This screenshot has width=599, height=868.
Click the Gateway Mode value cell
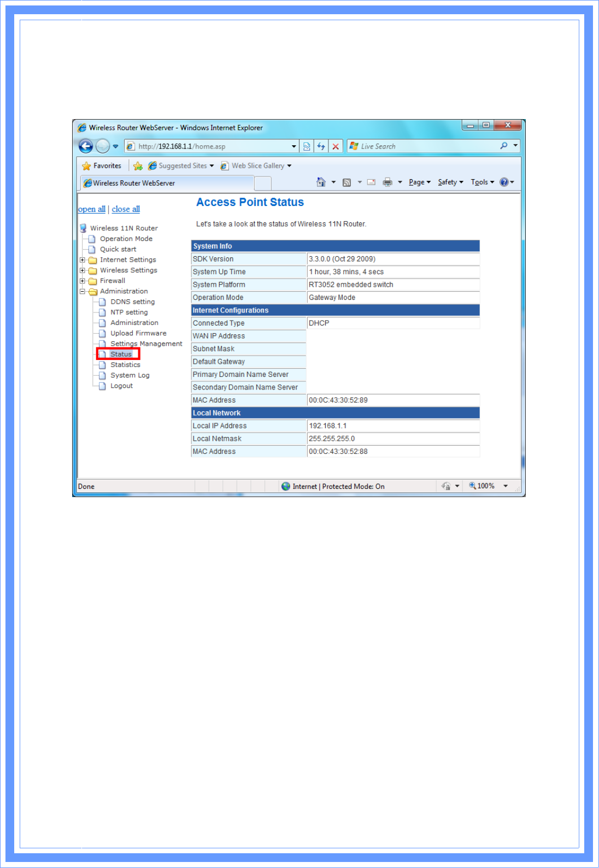(x=393, y=298)
